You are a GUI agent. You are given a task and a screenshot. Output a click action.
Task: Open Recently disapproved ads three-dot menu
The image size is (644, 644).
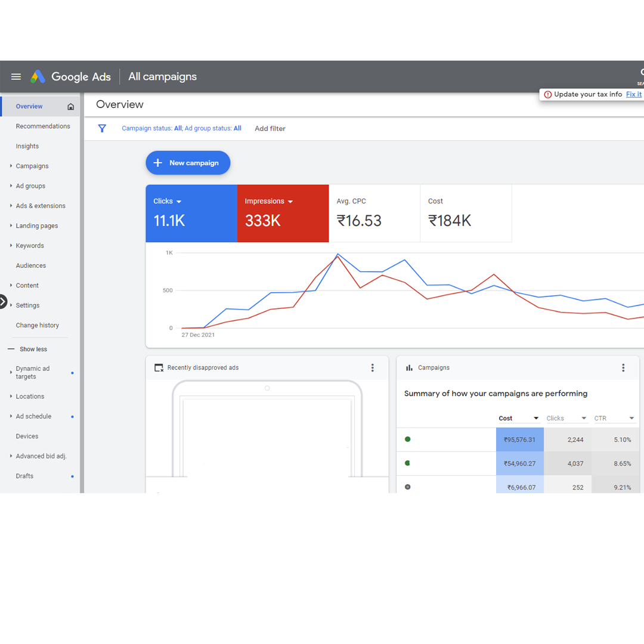point(373,368)
